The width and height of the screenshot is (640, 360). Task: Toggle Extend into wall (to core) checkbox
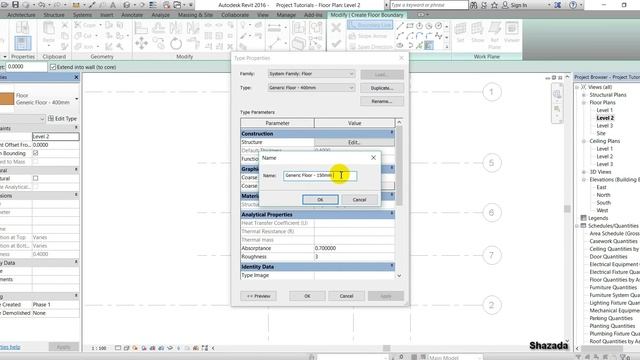pyautogui.click(x=53, y=67)
